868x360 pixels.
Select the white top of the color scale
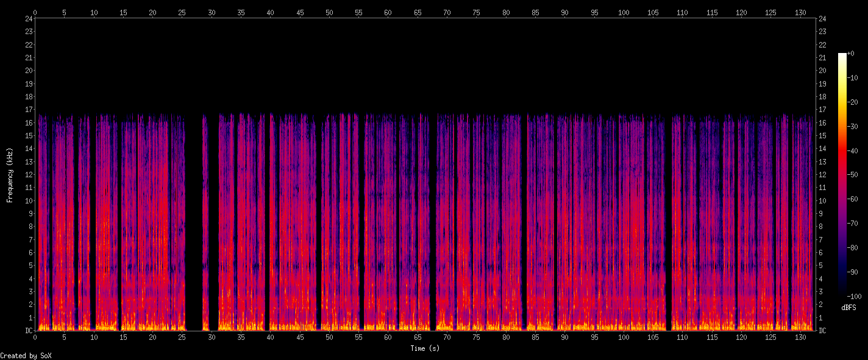pos(842,55)
